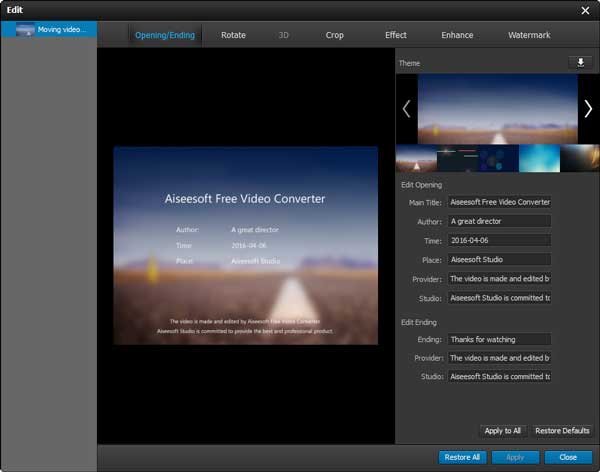Click the Apply button

coord(515,457)
